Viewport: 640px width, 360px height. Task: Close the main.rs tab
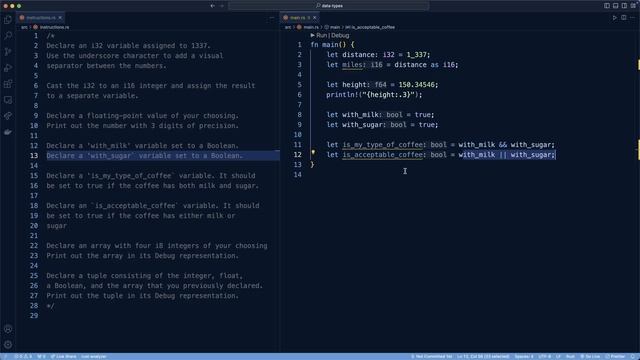pos(315,18)
